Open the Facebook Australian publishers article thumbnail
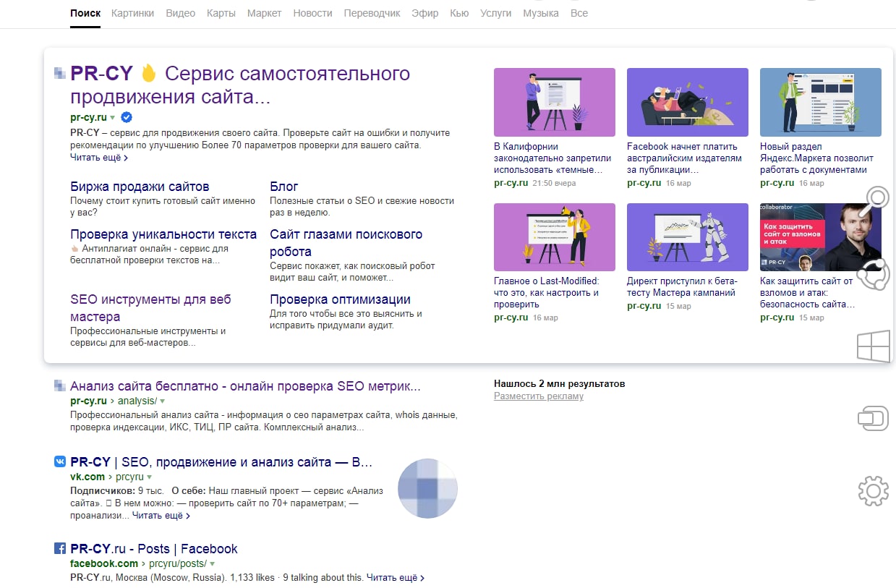Screen dimensions: 896x588 [688, 102]
